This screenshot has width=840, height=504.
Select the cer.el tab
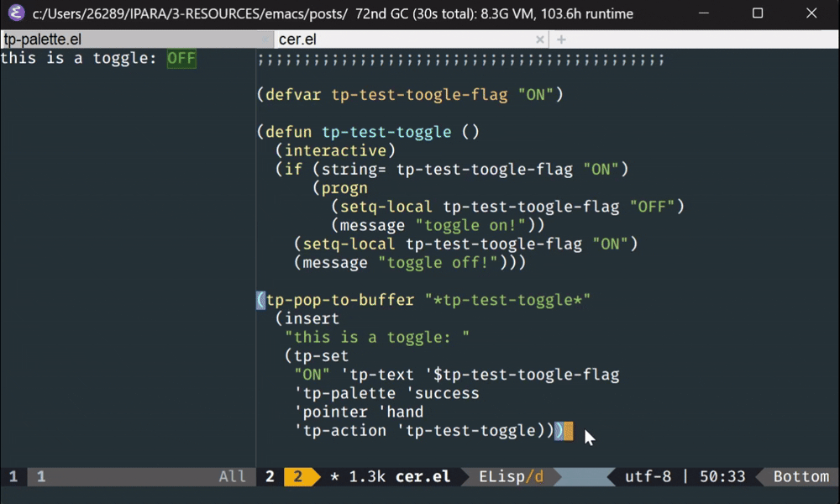302,39
